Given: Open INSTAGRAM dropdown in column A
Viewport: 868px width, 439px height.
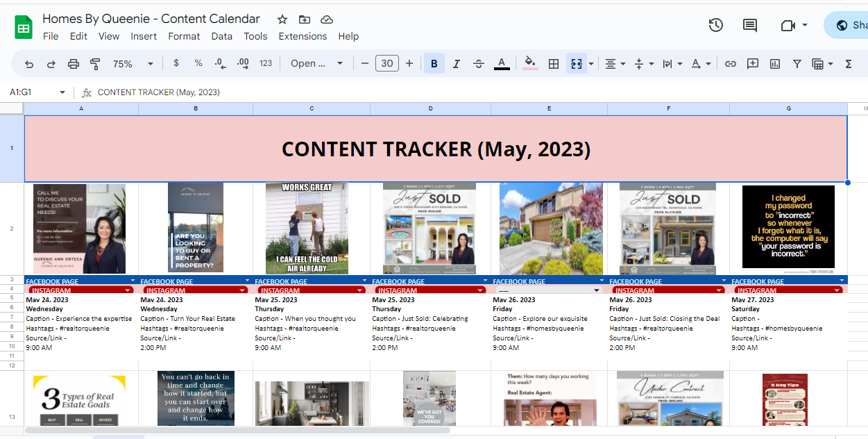Looking at the screenshot, I should 127,290.
